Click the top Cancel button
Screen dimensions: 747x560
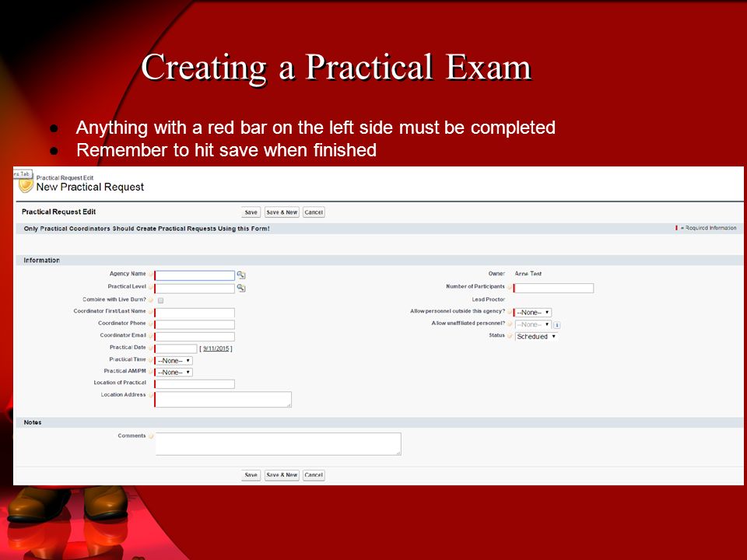[314, 212]
